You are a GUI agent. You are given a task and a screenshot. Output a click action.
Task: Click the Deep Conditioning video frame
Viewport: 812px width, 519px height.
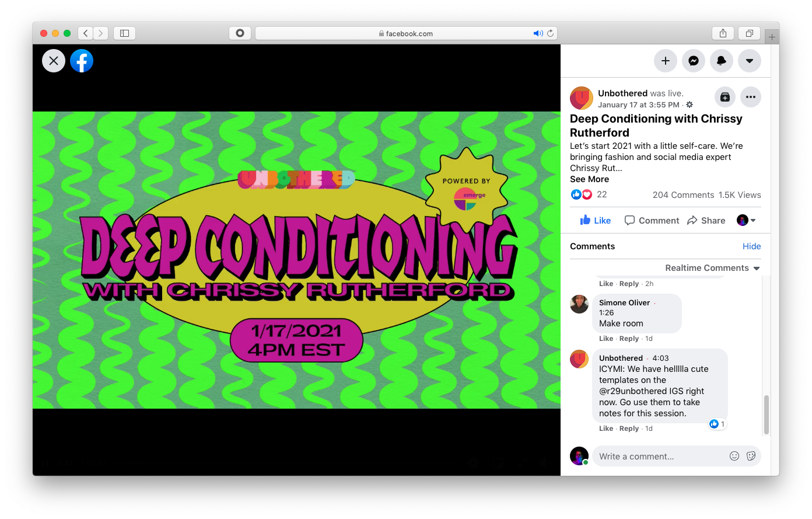(x=296, y=260)
